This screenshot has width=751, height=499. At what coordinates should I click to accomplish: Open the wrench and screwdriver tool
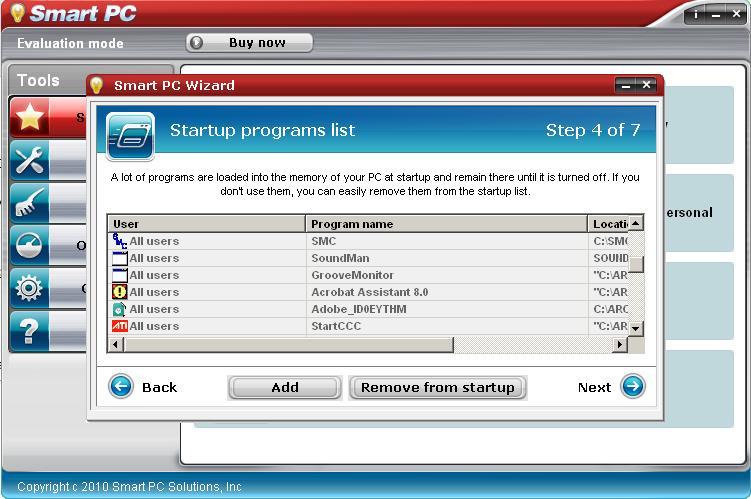click(x=30, y=160)
